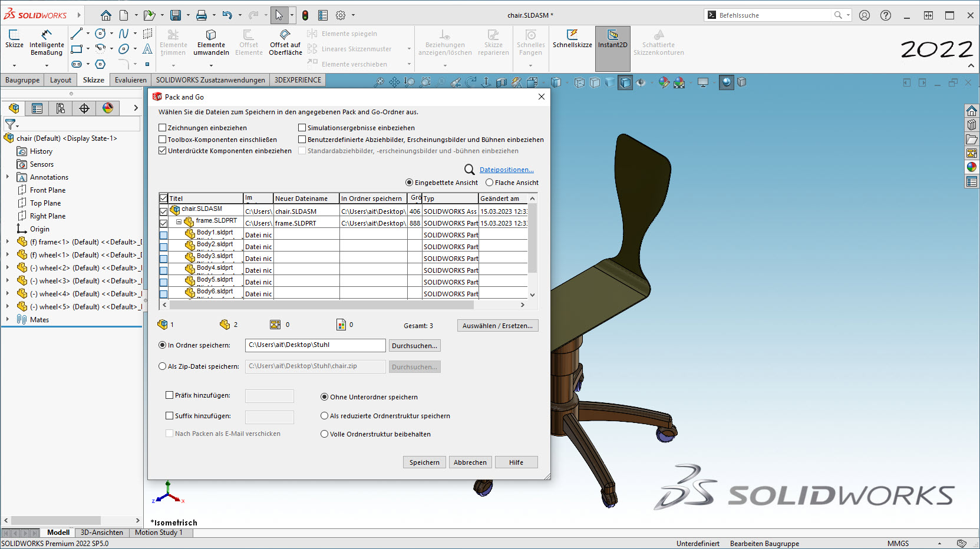
Task: Click the folder path input field
Action: pyautogui.click(x=315, y=345)
